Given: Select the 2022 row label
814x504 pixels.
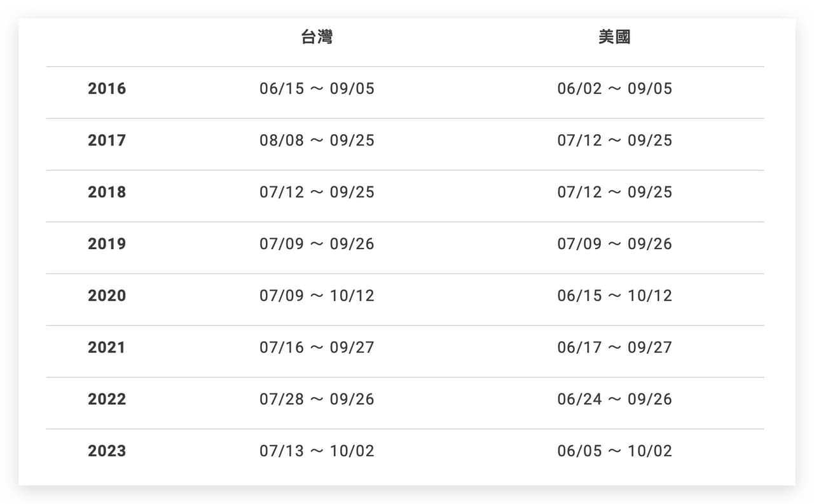Looking at the screenshot, I should coord(107,399).
